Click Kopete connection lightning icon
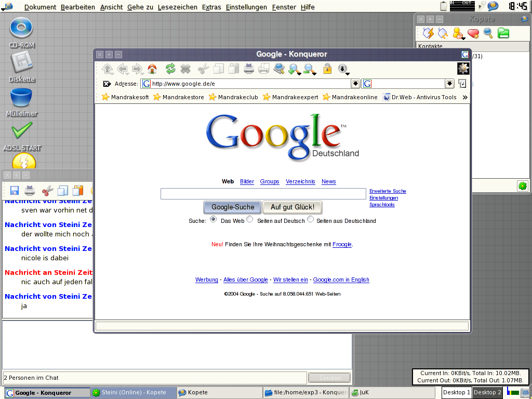532x399 pixels. tap(428, 33)
